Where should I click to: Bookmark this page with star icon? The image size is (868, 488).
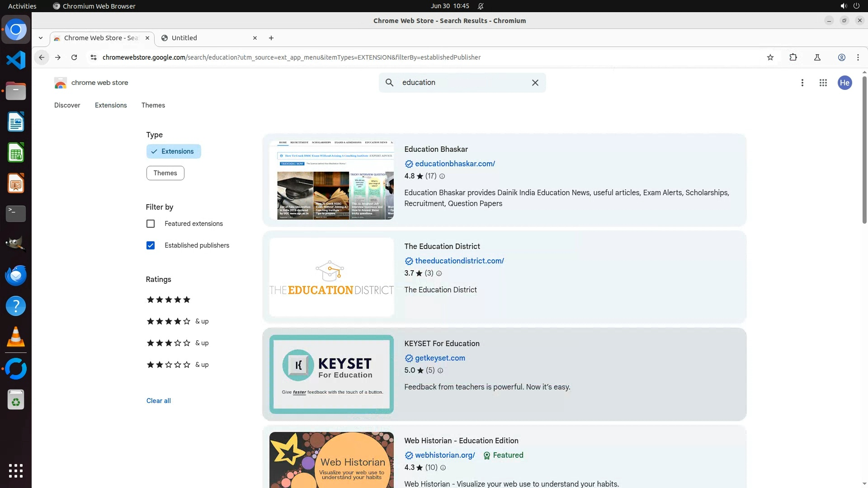(770, 57)
